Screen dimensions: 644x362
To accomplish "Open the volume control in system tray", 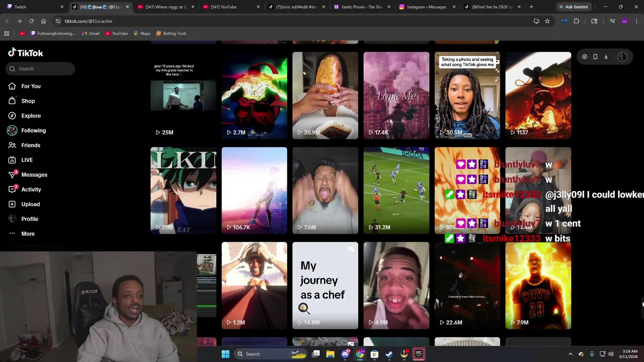I will [x=611, y=354].
